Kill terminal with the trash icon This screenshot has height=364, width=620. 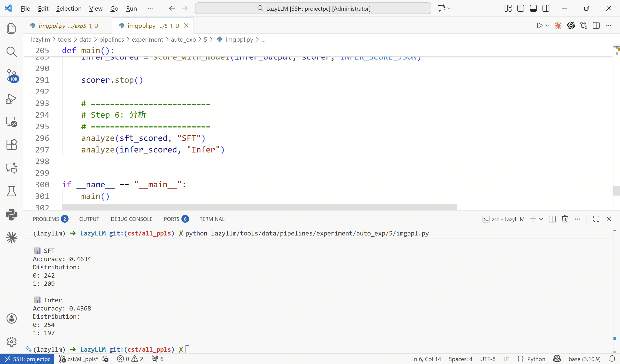565,219
